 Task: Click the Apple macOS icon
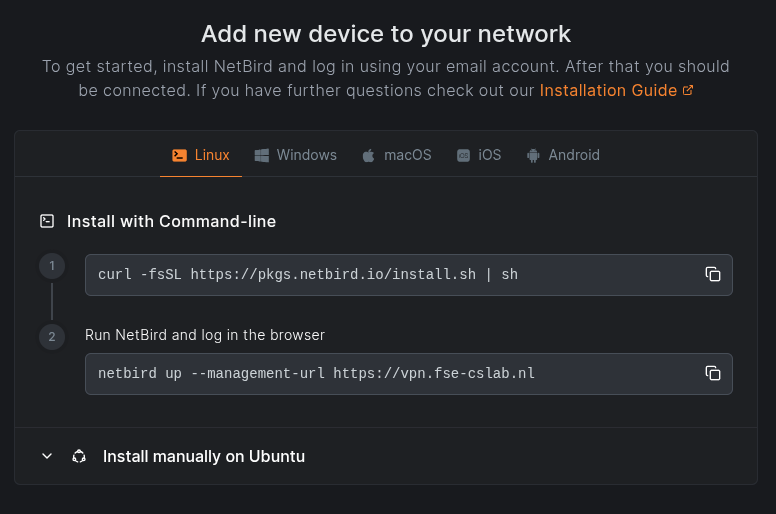coord(369,156)
